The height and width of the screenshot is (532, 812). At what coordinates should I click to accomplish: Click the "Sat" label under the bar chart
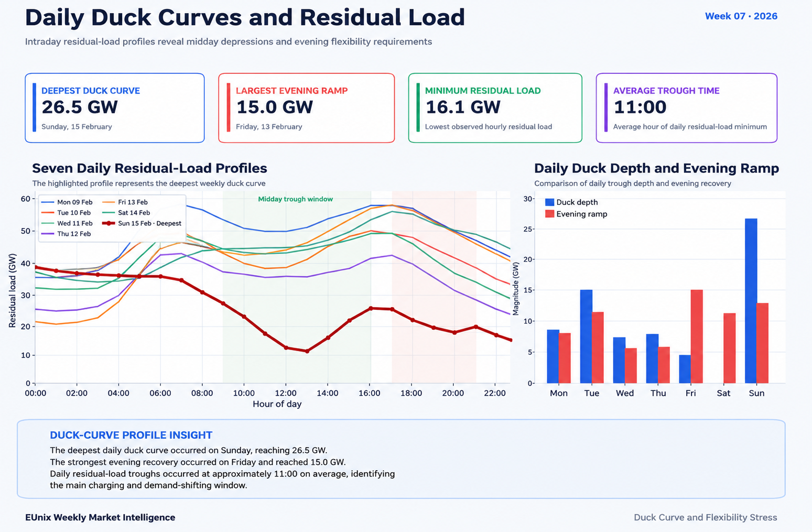(x=723, y=393)
